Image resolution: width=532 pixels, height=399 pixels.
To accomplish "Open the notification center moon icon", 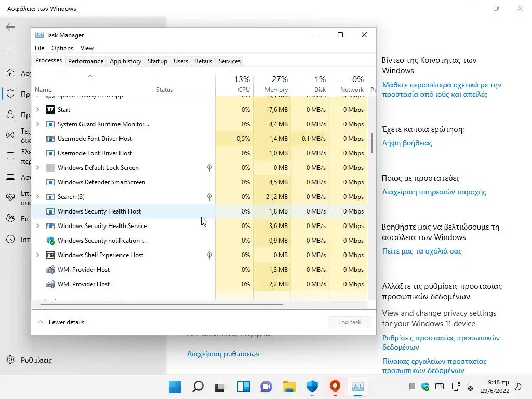I will pyautogui.click(x=518, y=387).
